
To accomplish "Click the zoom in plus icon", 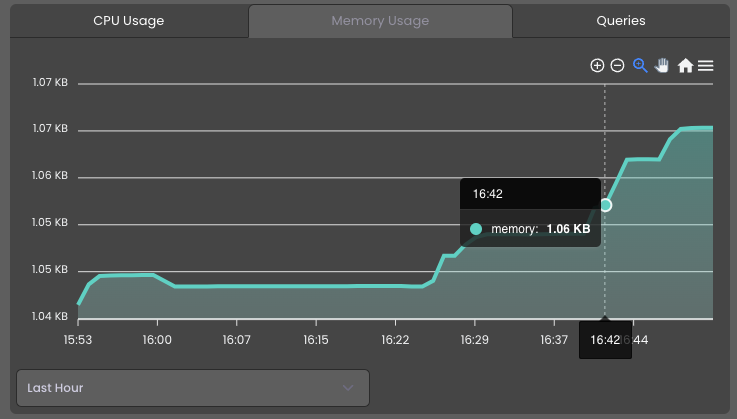I will coord(597,65).
